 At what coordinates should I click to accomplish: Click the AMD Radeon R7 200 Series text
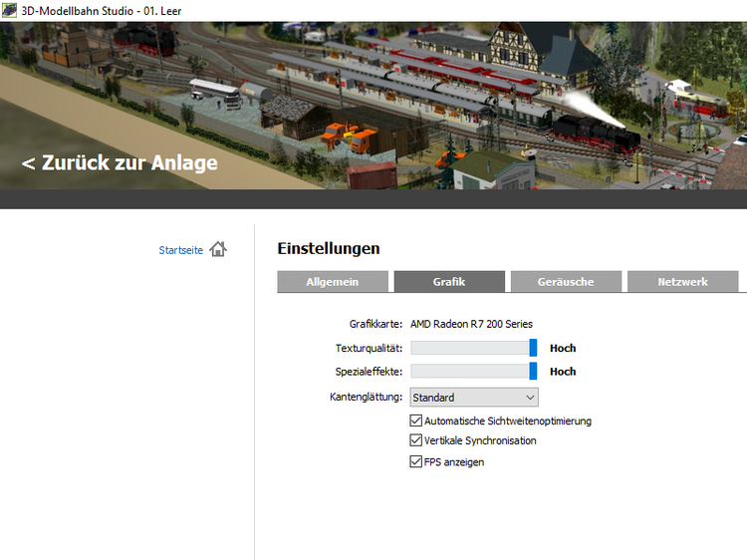pos(471,324)
